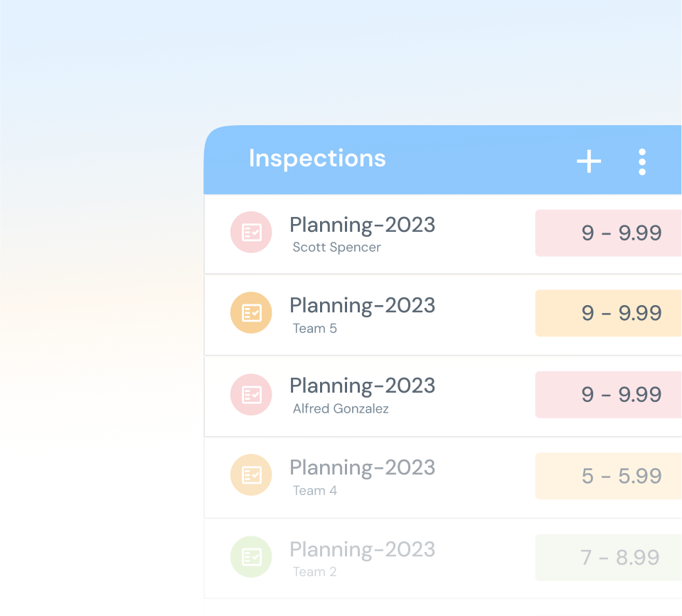Click the Inspections panel header title

pos(317,159)
